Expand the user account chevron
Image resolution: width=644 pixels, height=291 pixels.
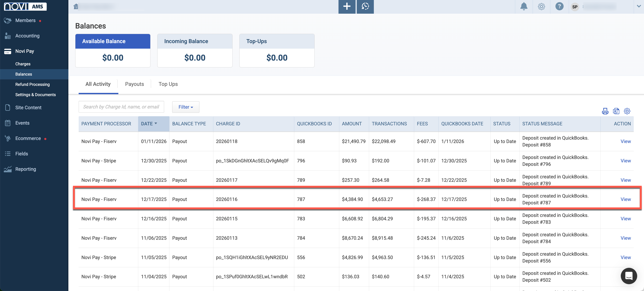[x=638, y=6]
